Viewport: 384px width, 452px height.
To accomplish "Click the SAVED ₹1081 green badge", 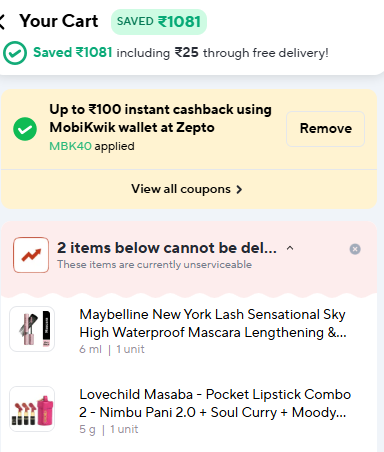I will tap(159, 22).
